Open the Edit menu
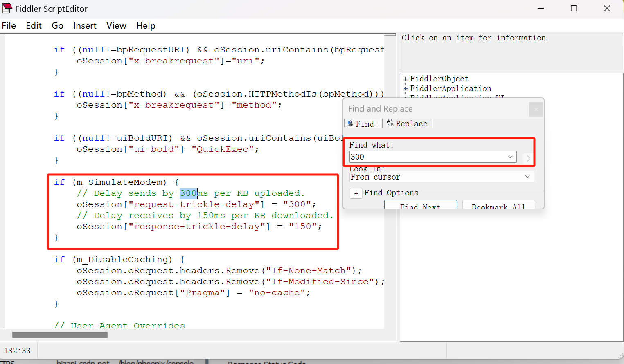624x364 pixels. [34, 26]
